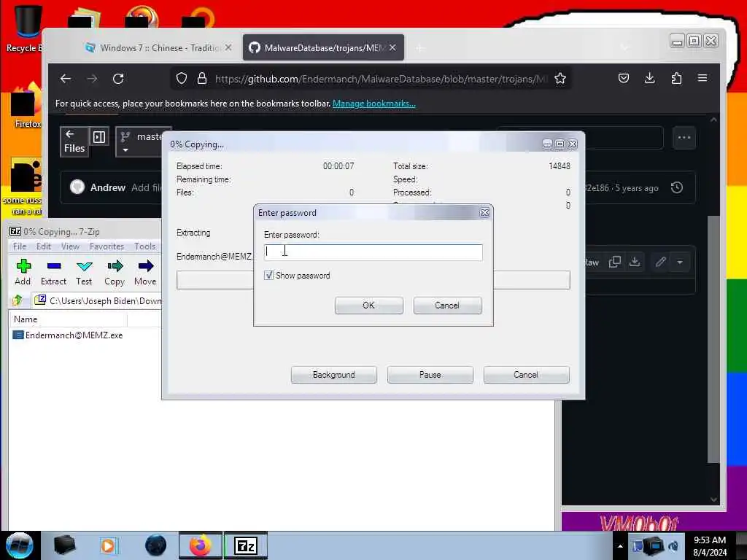Click the media player taskbar icon
Image resolution: width=747 pixels, height=560 pixels.
pyautogui.click(x=108, y=545)
